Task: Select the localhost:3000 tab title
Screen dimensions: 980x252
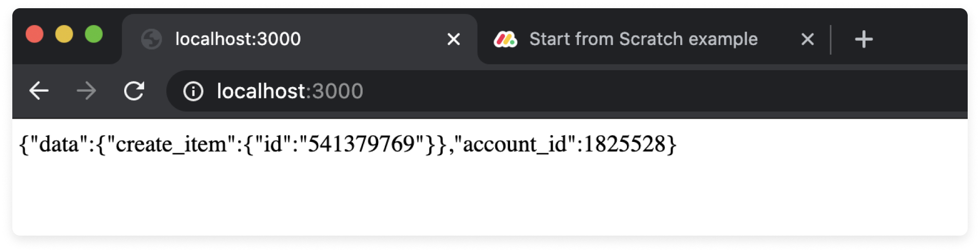Action: 238,39
